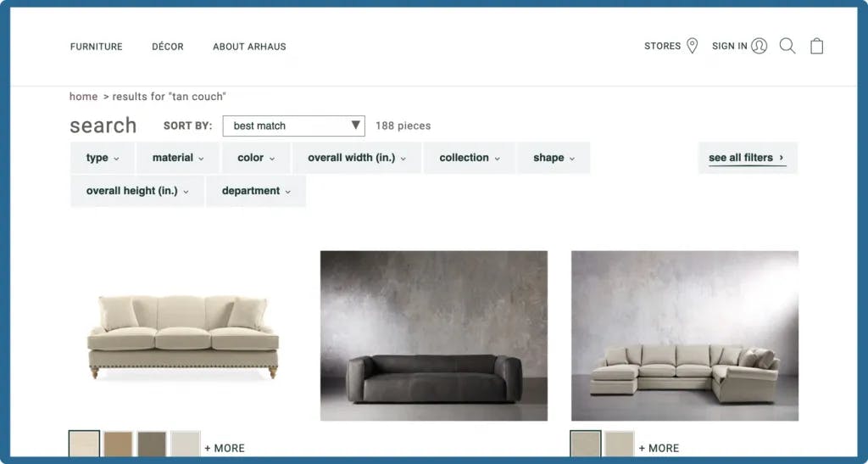Open the dark leather sofa product image
Image resolution: width=868 pixels, height=464 pixels.
tap(434, 336)
